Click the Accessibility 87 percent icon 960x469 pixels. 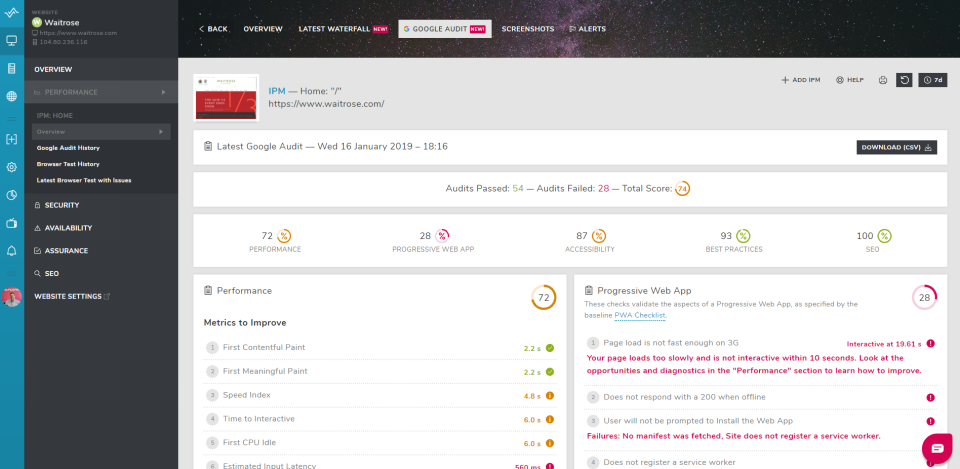[599, 236]
